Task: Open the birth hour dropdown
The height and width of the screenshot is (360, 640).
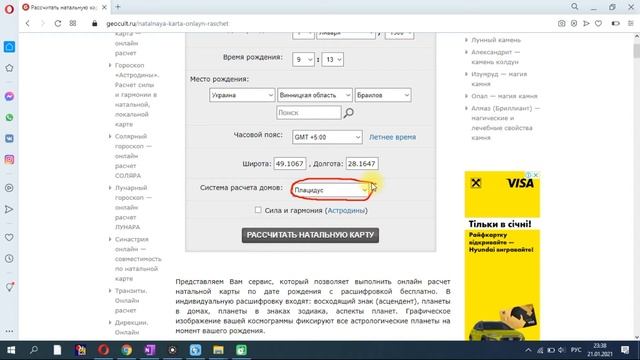Action: pyautogui.click(x=303, y=60)
